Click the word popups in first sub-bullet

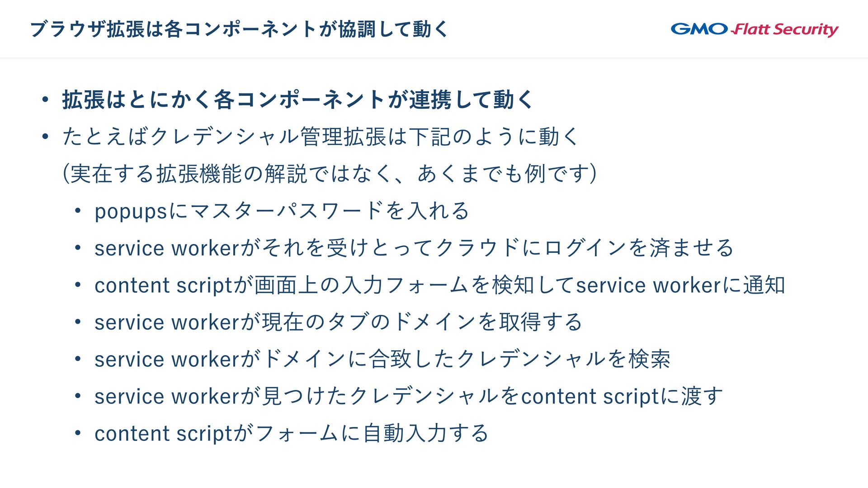point(131,212)
